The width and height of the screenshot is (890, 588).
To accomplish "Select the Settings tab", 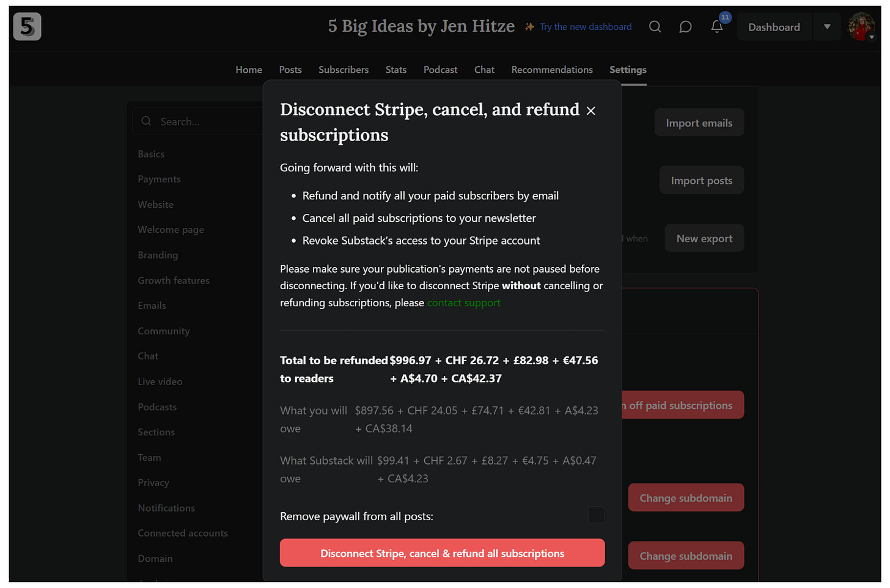I will click(628, 70).
